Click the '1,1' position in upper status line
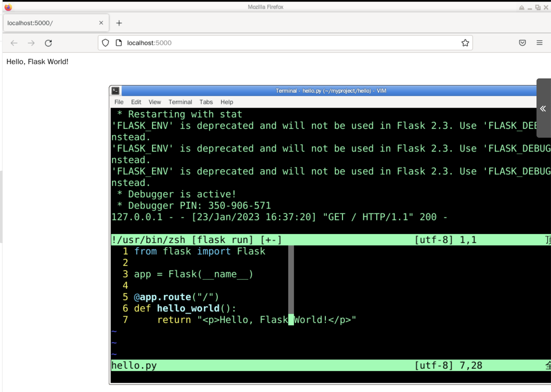 (x=468, y=240)
